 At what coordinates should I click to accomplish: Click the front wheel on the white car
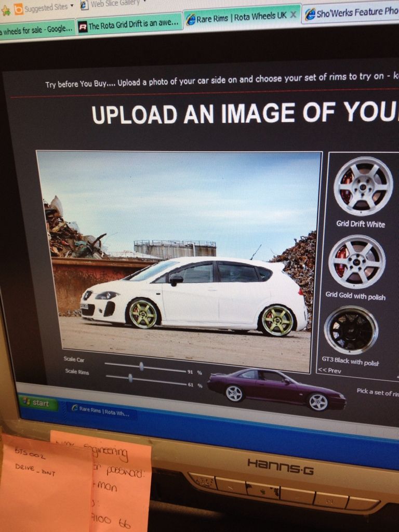click(142, 313)
